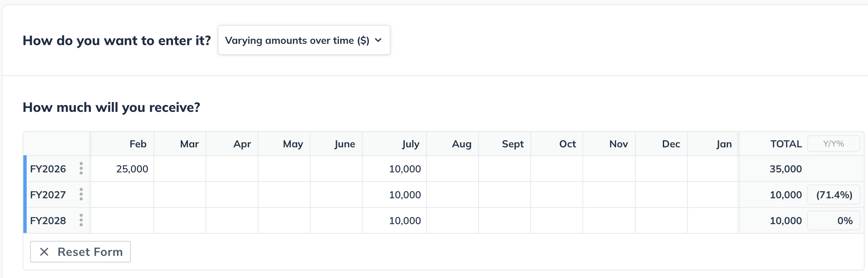Click the empty FY2027 Feb cell

pos(122,195)
